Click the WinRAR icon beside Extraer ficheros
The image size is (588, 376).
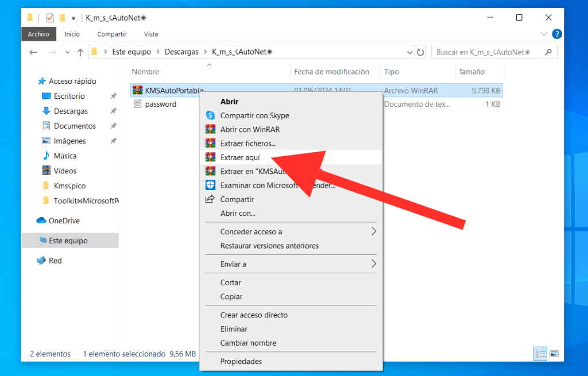[210, 144]
